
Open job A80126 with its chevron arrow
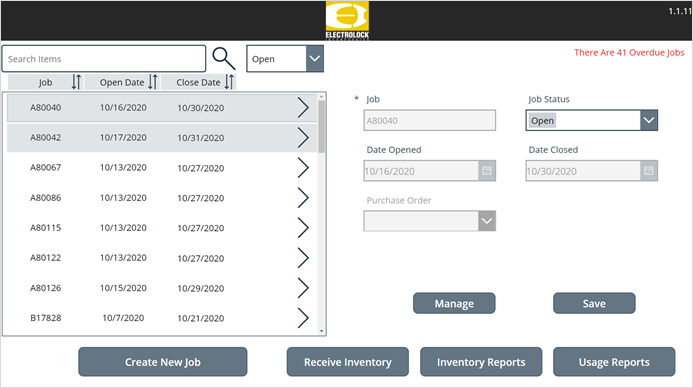[x=303, y=288]
